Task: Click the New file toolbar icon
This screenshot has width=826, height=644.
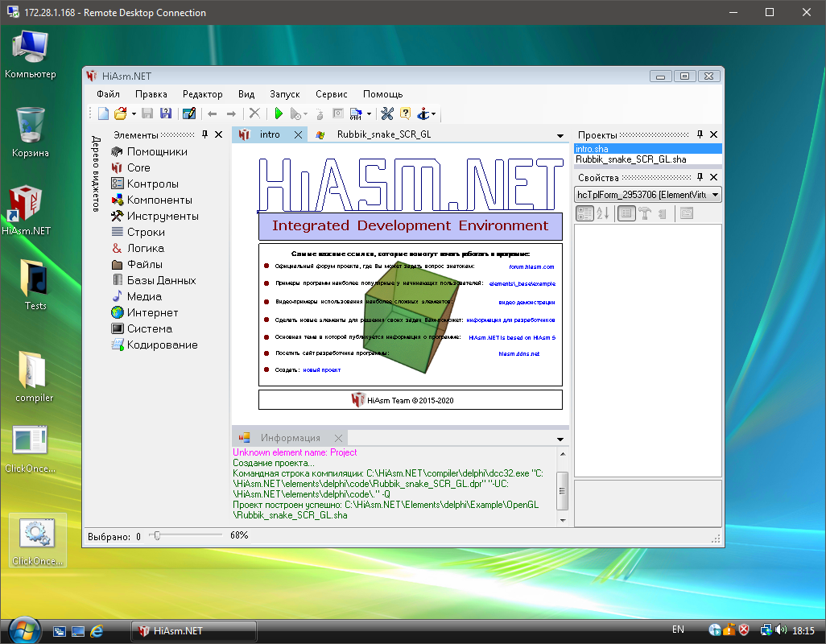Action: click(103, 114)
